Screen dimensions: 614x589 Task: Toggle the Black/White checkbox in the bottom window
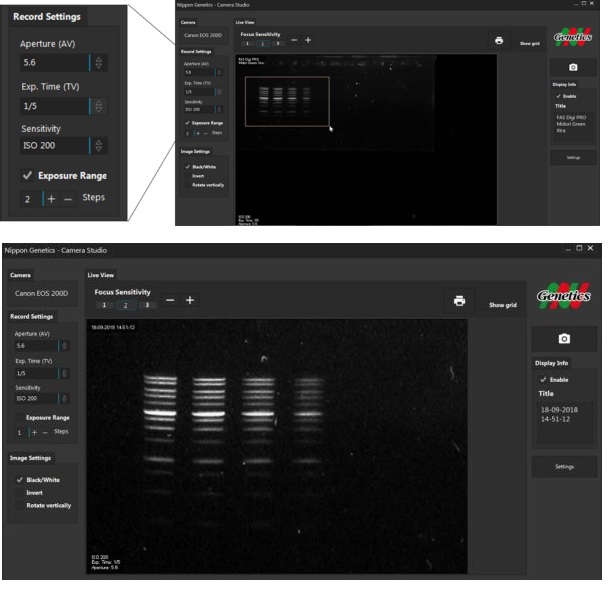click(21, 480)
